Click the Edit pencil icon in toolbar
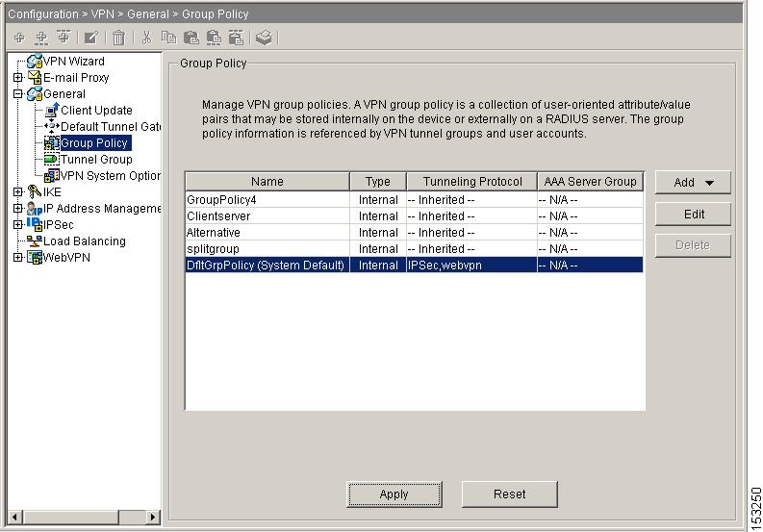Viewport: 763px width, 532px height. [x=91, y=38]
